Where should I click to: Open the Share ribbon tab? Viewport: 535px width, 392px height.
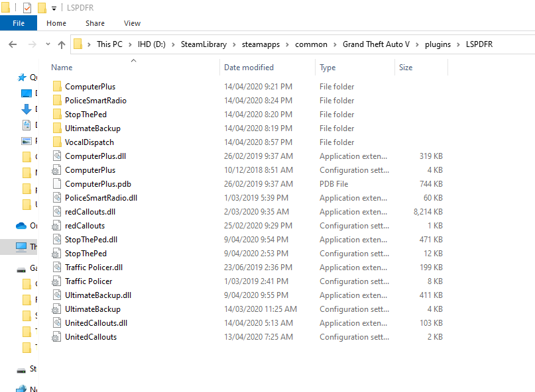point(95,23)
